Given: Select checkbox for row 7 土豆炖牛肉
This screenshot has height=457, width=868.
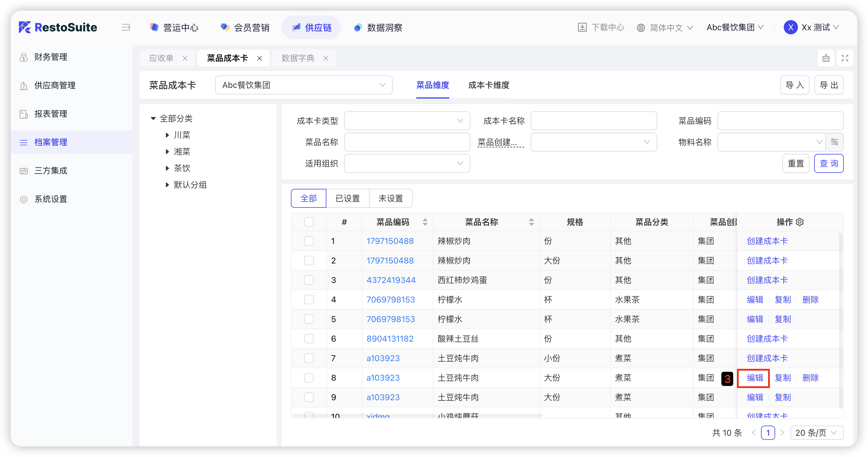Looking at the screenshot, I should click(x=309, y=358).
